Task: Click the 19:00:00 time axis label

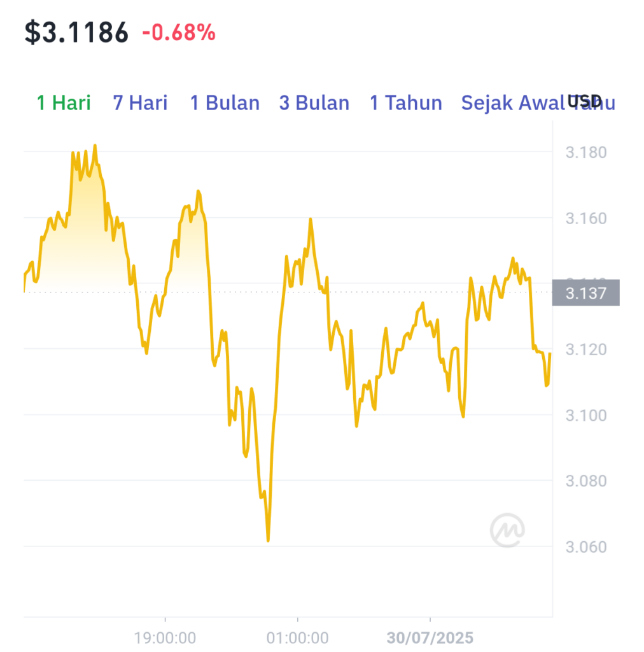Action: click(165, 637)
